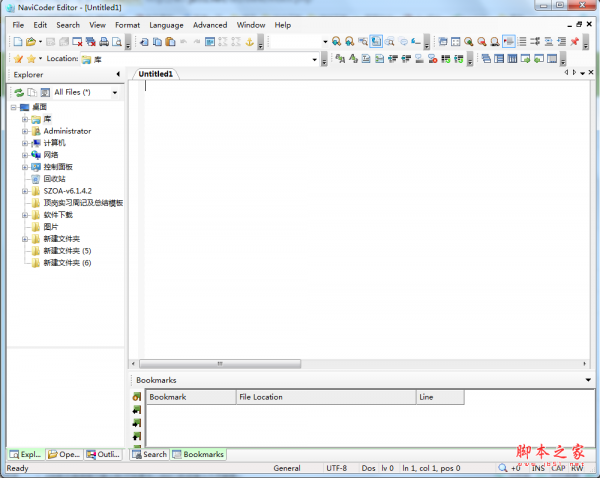
Task: Click the magnifier zoom icon in status bar
Action: (x=503, y=468)
